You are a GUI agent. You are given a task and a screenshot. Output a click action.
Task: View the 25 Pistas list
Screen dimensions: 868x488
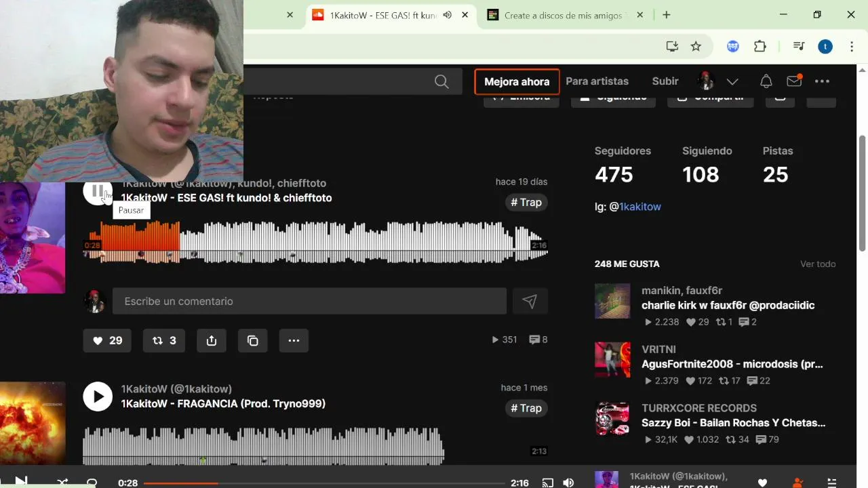778,164
